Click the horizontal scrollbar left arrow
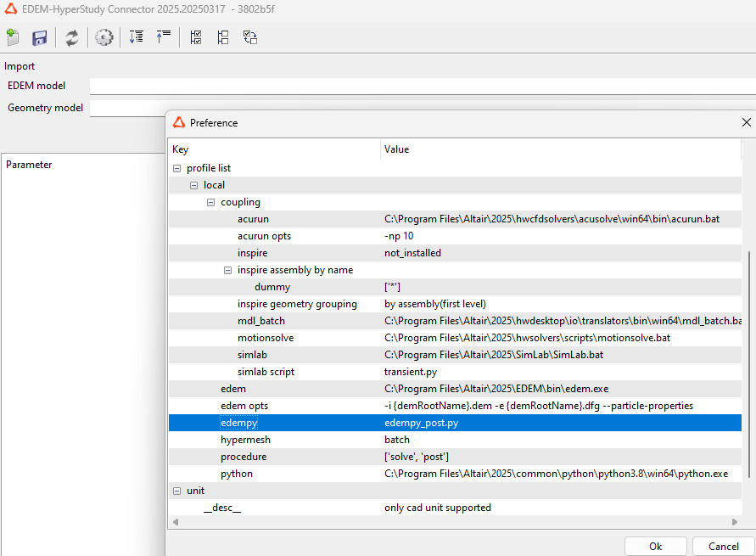Viewport: 756px width, 556px height. point(176,522)
